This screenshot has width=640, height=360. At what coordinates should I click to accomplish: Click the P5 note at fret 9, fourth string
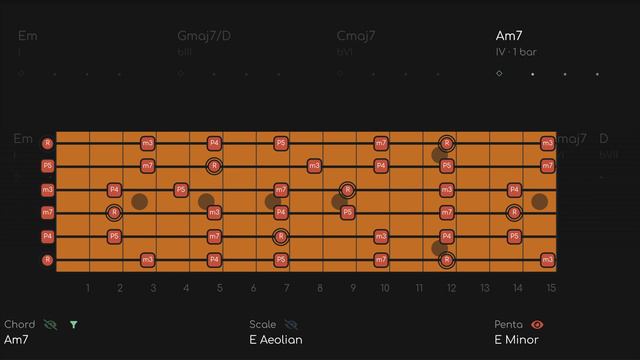tap(347, 213)
